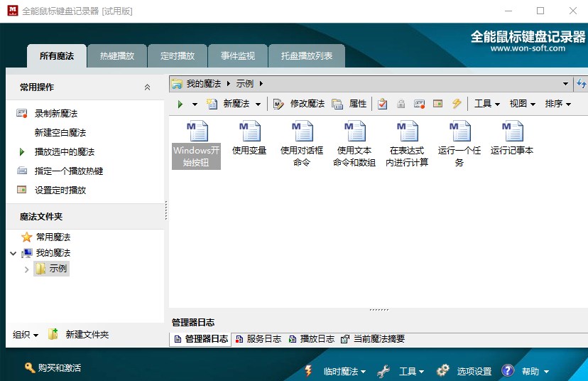The width and height of the screenshot is (588, 381).
Task: Switch to the 热键播放 tab
Action: [116, 55]
